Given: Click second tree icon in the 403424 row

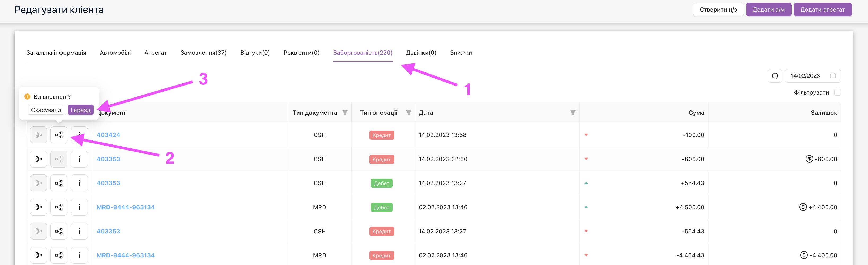Looking at the screenshot, I should [59, 135].
